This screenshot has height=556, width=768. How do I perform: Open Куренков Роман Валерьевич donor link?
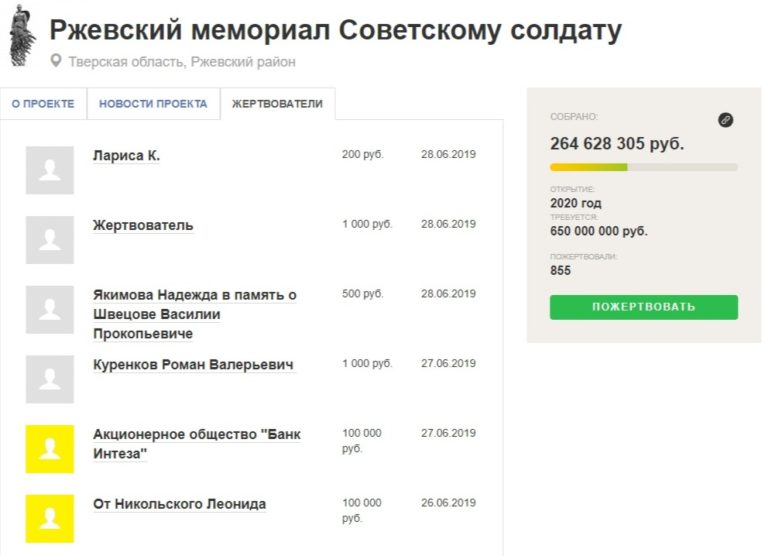click(193, 365)
